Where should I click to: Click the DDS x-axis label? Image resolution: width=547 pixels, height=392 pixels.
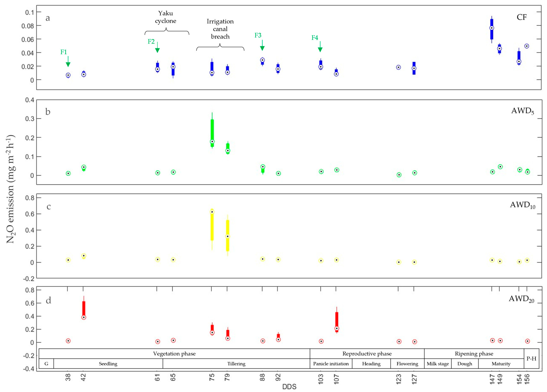[x=289, y=386]
